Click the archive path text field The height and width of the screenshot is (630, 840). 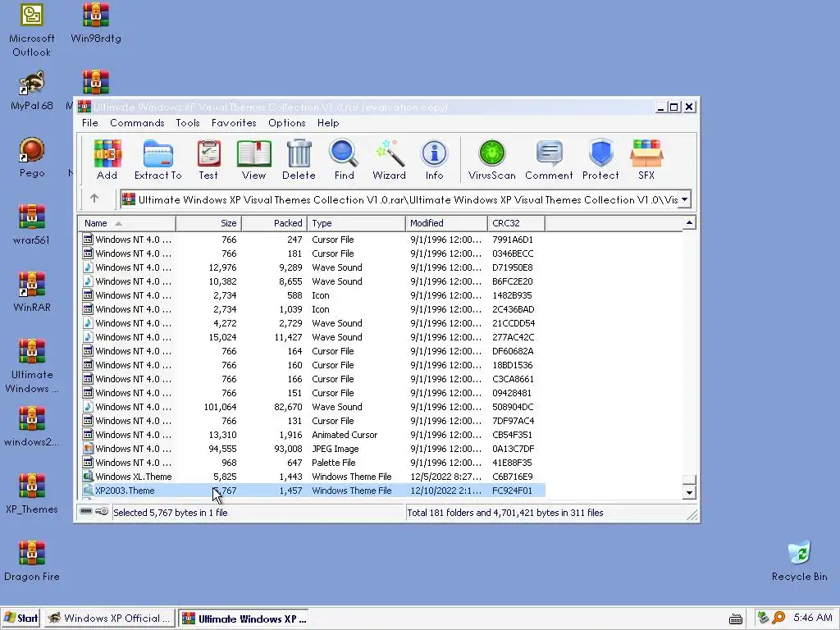click(x=399, y=199)
